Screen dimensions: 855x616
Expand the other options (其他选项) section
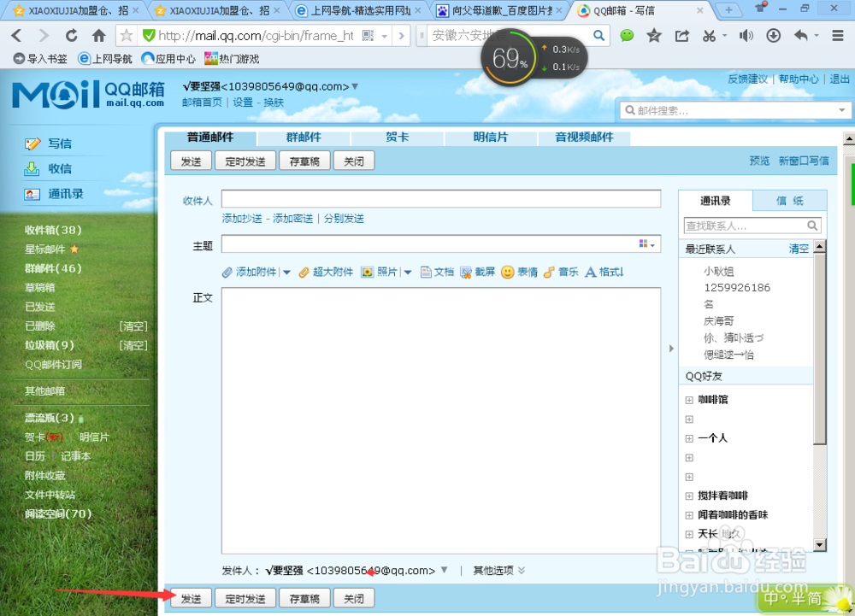point(499,570)
